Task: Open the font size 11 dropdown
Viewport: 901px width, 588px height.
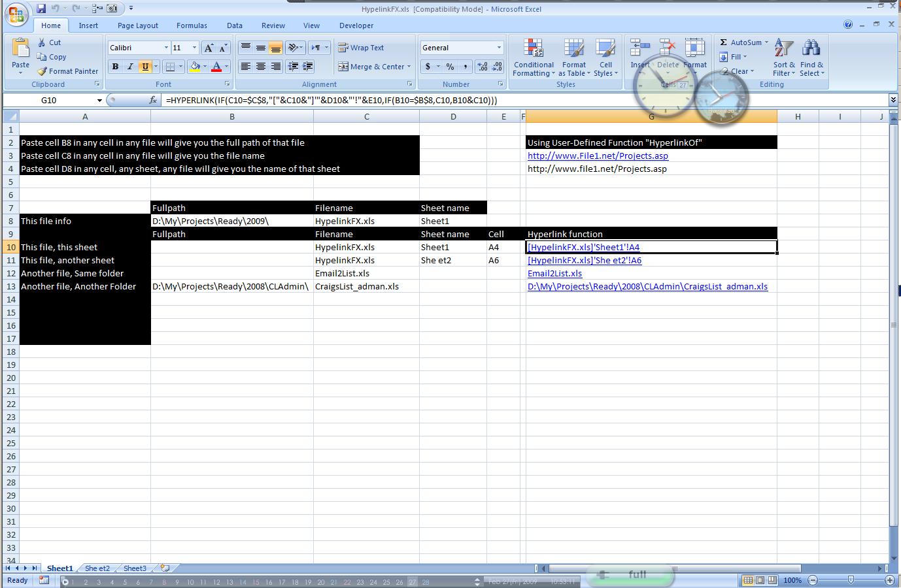Action: point(194,48)
